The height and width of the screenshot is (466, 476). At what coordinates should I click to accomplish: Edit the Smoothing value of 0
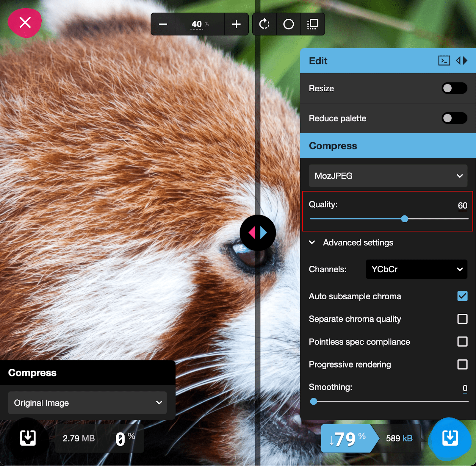point(465,387)
